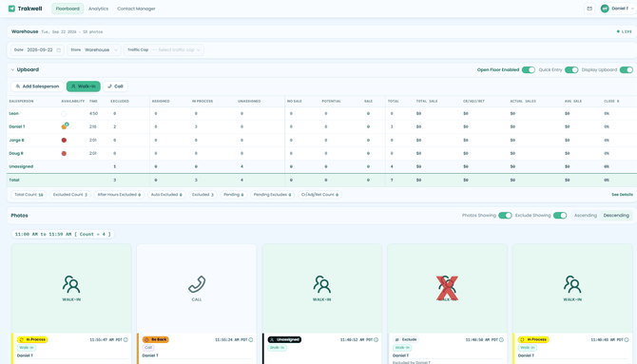Open the Contact Manager tab

136,9
